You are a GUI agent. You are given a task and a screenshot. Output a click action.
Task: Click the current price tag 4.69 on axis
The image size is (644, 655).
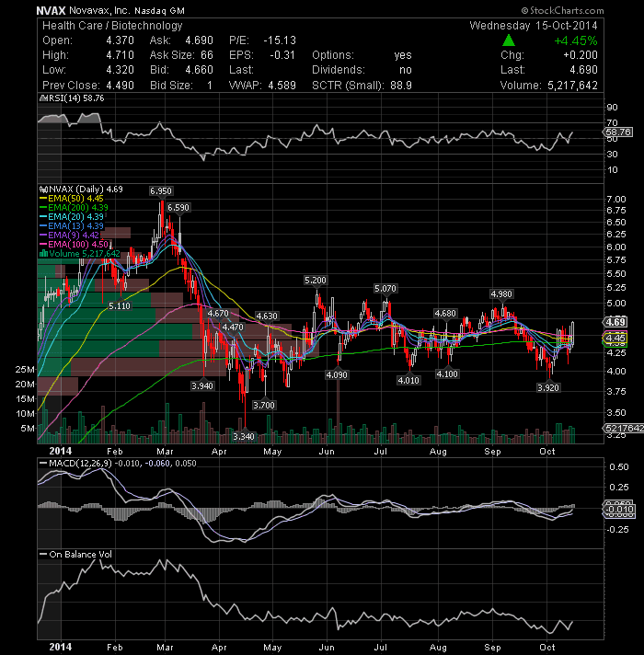coord(615,322)
